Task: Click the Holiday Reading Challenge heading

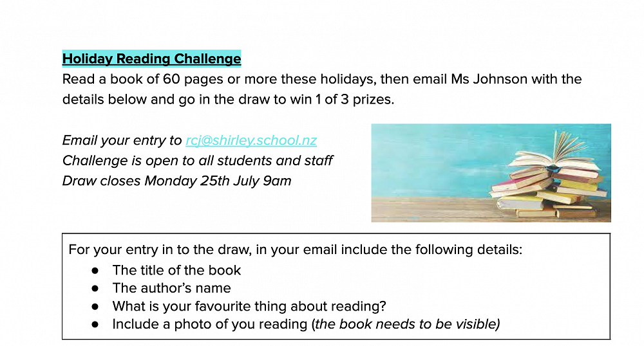Action: click(151, 59)
